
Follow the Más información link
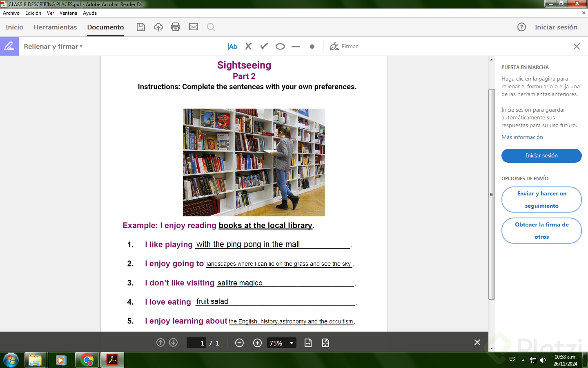pos(522,137)
